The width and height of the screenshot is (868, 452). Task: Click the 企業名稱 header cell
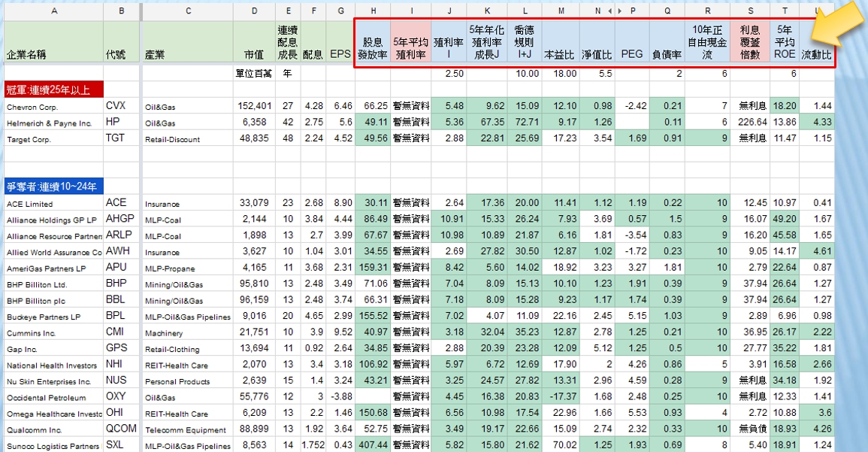(x=53, y=42)
